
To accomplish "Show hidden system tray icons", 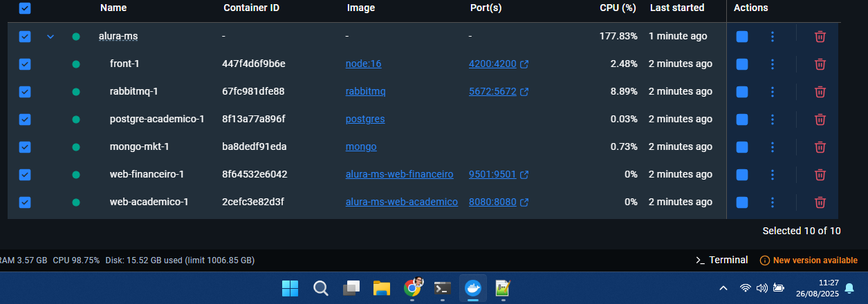I will coord(723,288).
